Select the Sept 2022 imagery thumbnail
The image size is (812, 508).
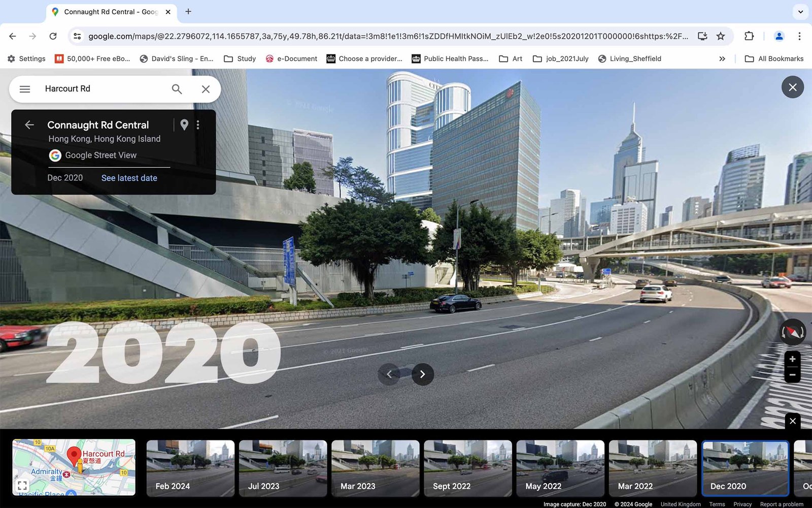[x=467, y=468]
